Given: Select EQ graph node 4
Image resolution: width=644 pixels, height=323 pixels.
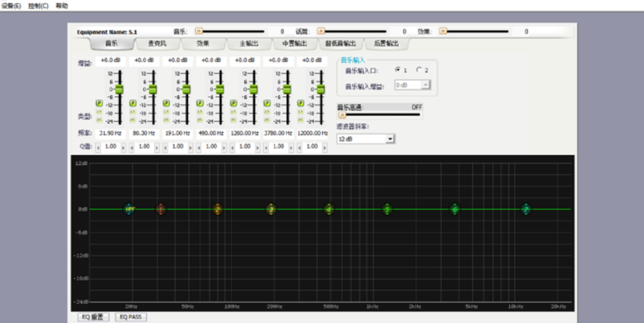Looking at the screenshot, I should pos(329,209).
